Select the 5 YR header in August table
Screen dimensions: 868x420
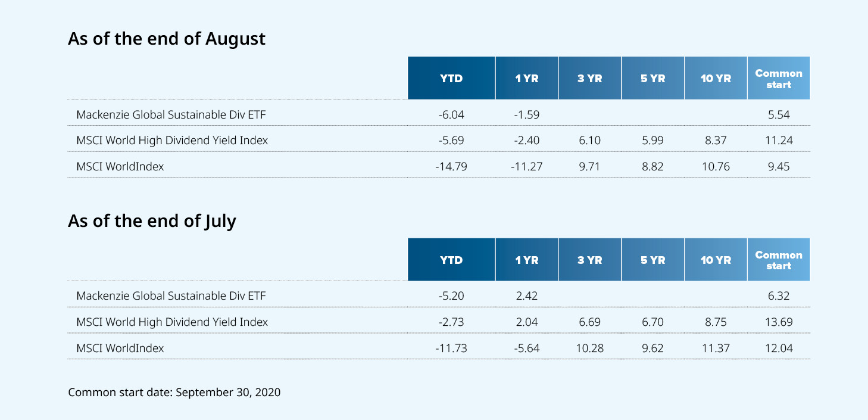653,78
